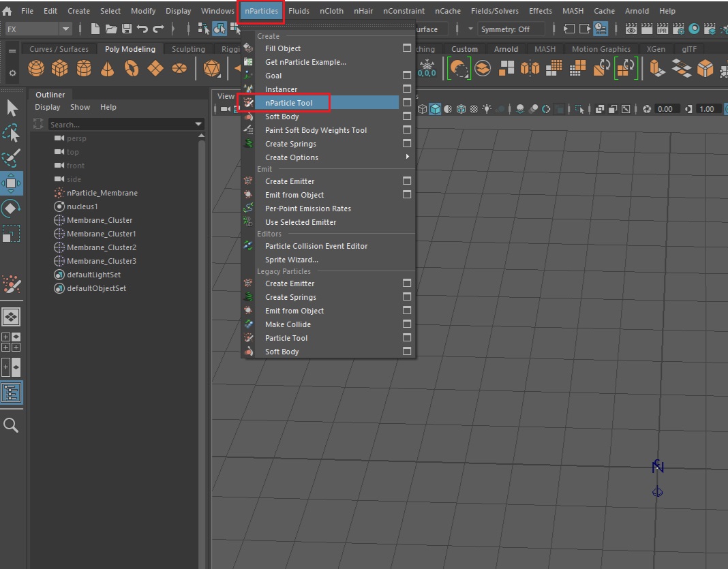Click the New Scene file icon

tap(95, 29)
